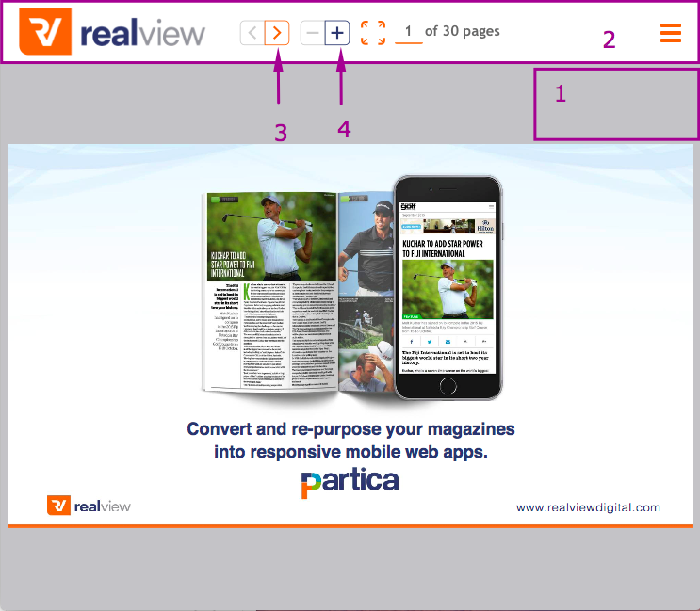Screen dimensions: 700x611
Task: Open the magazine cover page image
Action: [x=350, y=335]
